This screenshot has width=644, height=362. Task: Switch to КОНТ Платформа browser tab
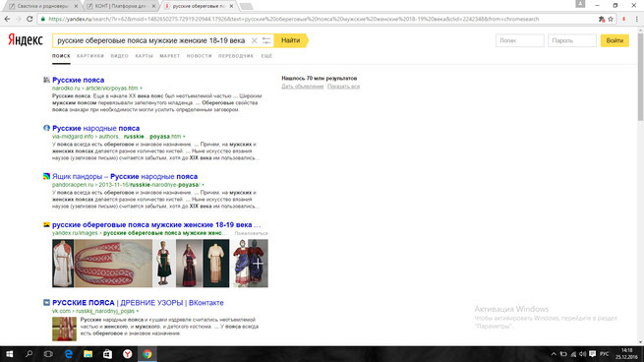(121, 6)
